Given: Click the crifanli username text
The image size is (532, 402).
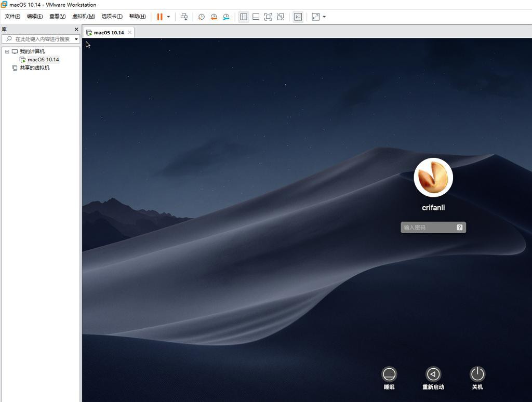Looking at the screenshot, I should pos(433,208).
